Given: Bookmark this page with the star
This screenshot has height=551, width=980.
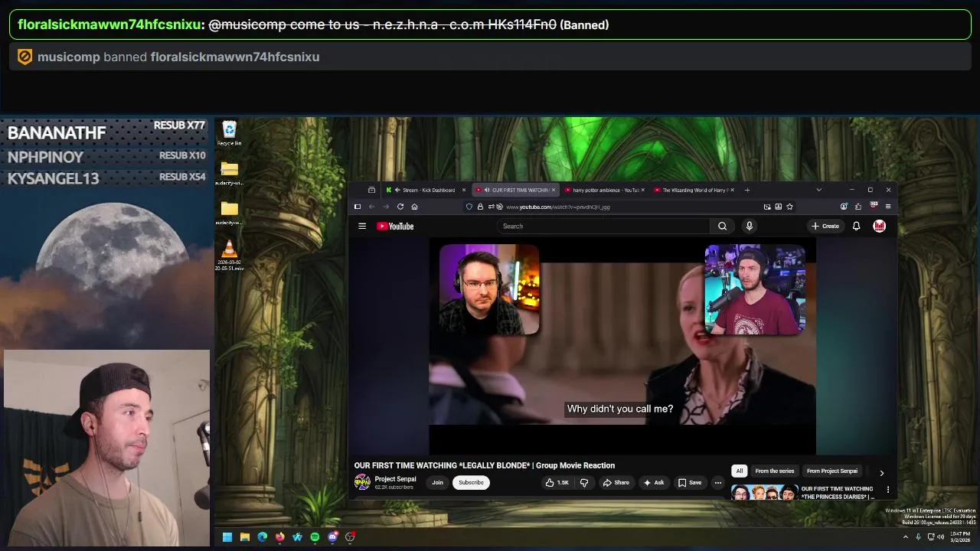Looking at the screenshot, I should click(x=789, y=207).
